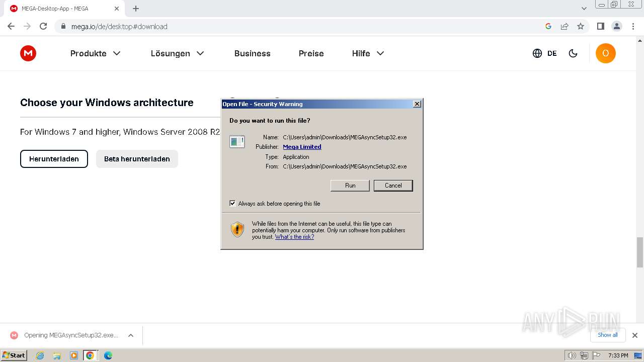Click the Google icon in the address bar
This screenshot has width=644, height=362.
point(548,26)
